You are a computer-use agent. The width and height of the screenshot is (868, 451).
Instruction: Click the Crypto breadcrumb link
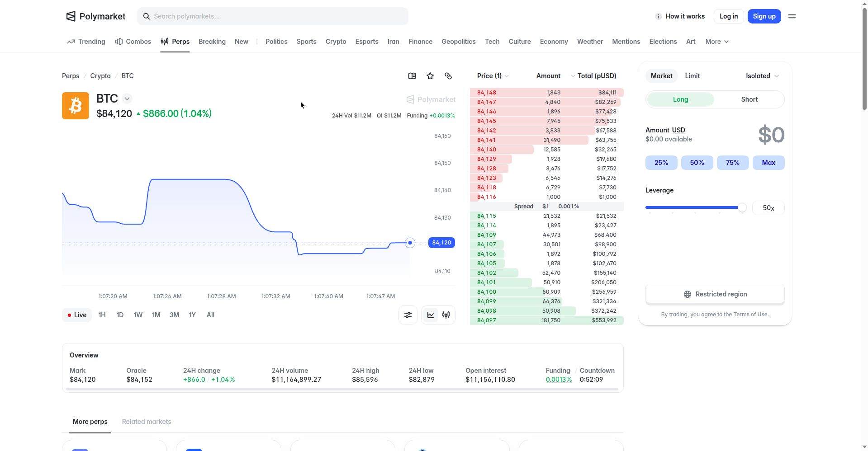click(100, 76)
